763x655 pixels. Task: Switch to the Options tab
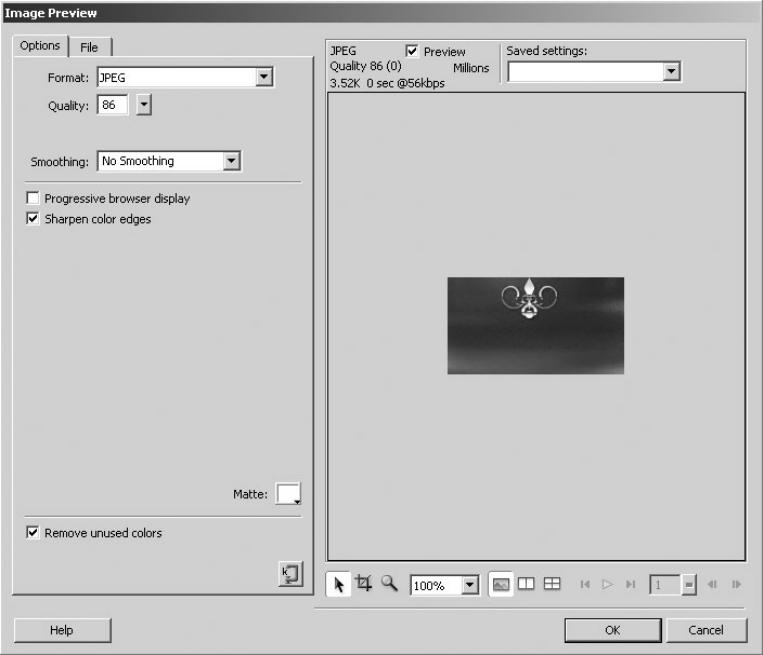[x=40, y=46]
